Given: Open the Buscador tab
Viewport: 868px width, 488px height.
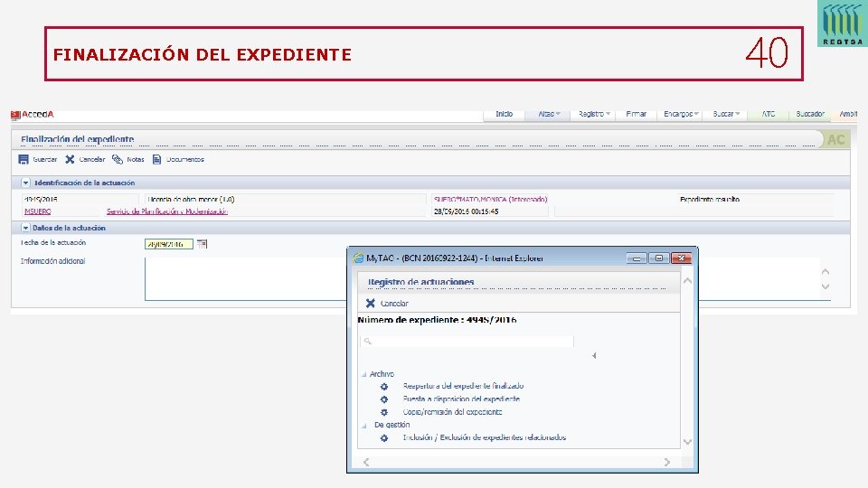Looking at the screenshot, I should tap(810, 114).
